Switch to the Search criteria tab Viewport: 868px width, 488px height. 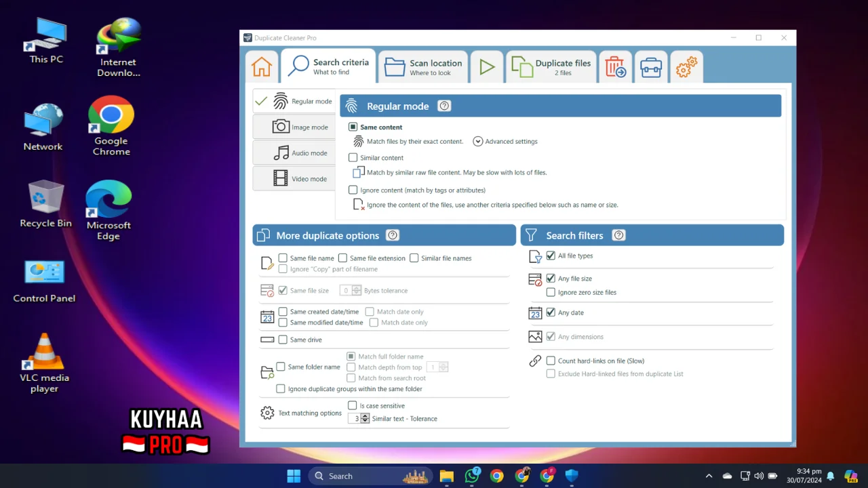[x=328, y=66]
